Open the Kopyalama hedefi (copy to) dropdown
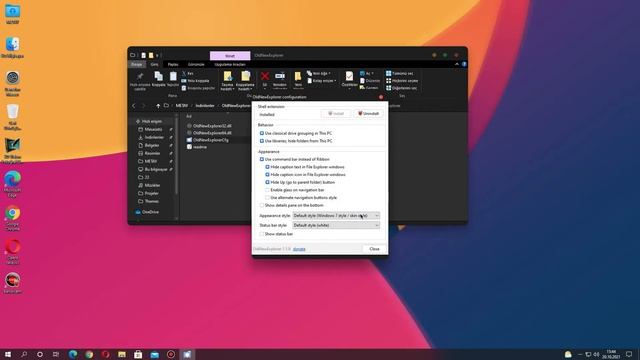 coord(245,80)
